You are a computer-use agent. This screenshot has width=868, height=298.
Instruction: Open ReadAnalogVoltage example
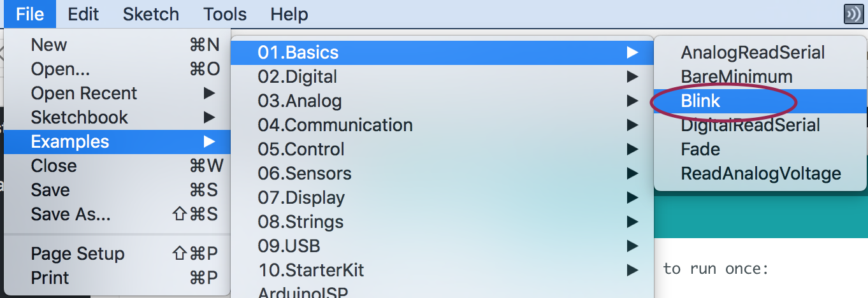pos(761,174)
